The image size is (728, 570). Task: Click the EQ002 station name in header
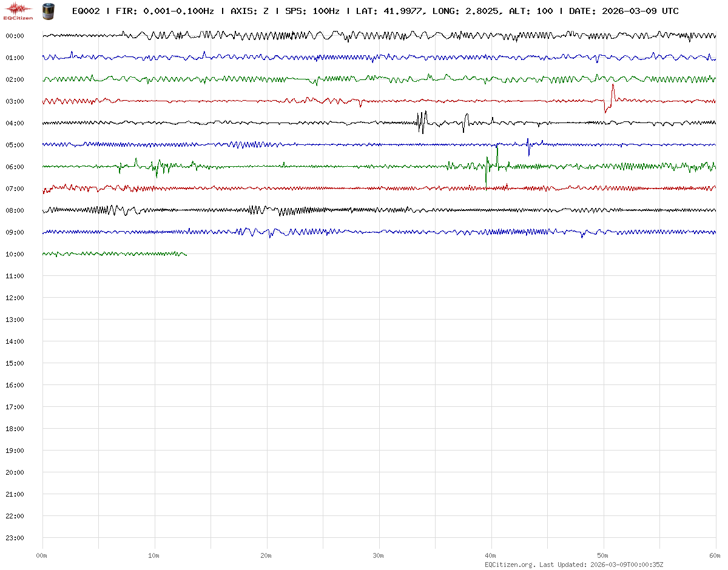(86, 11)
